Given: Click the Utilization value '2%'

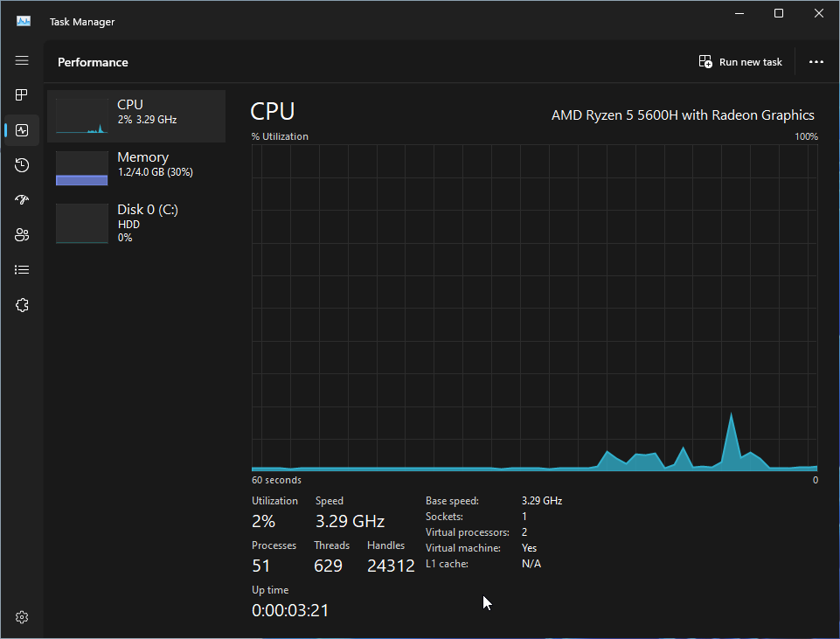Looking at the screenshot, I should point(264,521).
